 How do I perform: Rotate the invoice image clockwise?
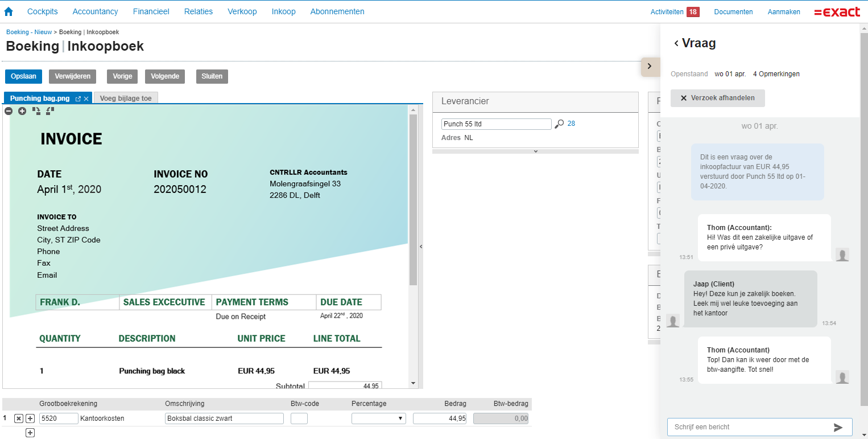click(x=36, y=111)
